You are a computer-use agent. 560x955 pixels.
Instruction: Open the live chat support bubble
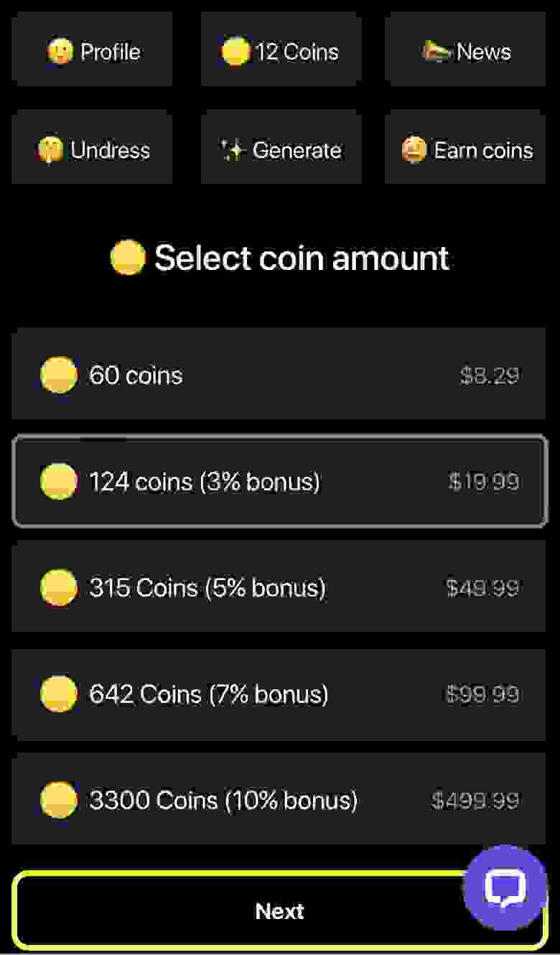coord(505,888)
